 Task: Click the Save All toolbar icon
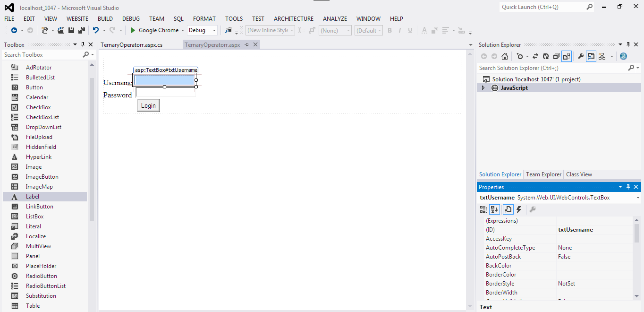click(x=81, y=30)
